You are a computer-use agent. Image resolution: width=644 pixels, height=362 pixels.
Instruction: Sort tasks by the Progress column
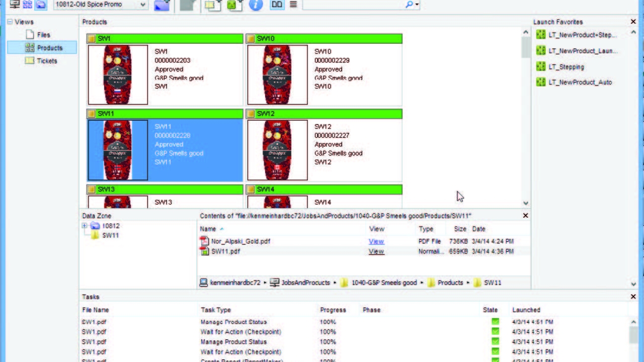(333, 310)
